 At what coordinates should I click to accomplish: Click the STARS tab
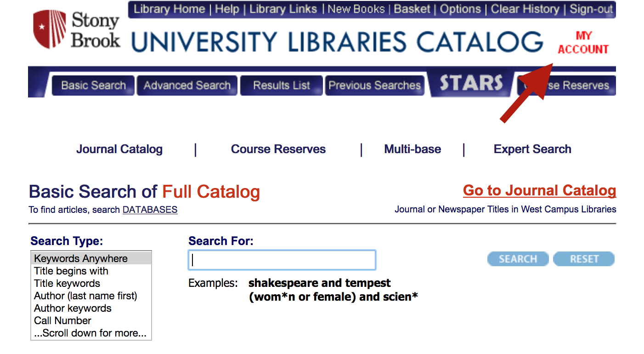pos(471,84)
